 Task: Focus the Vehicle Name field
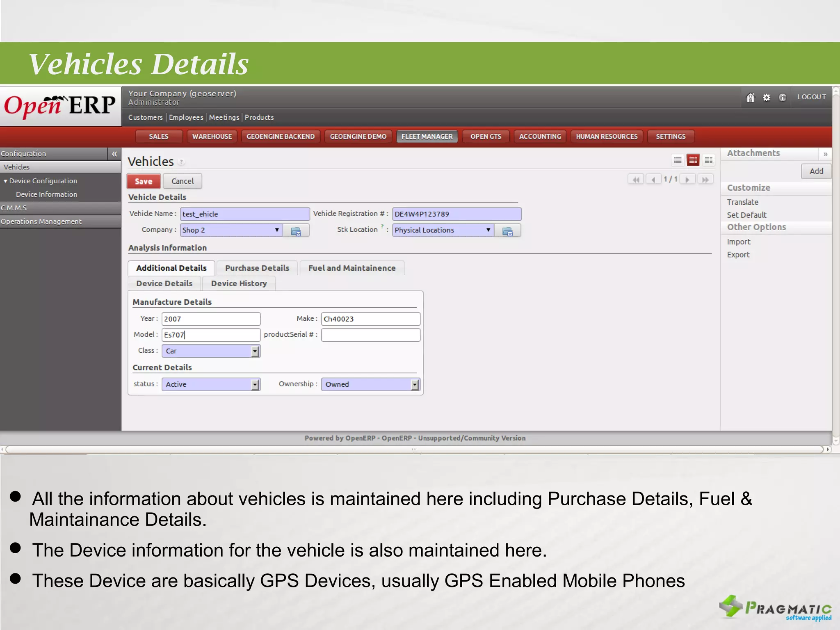tap(245, 214)
